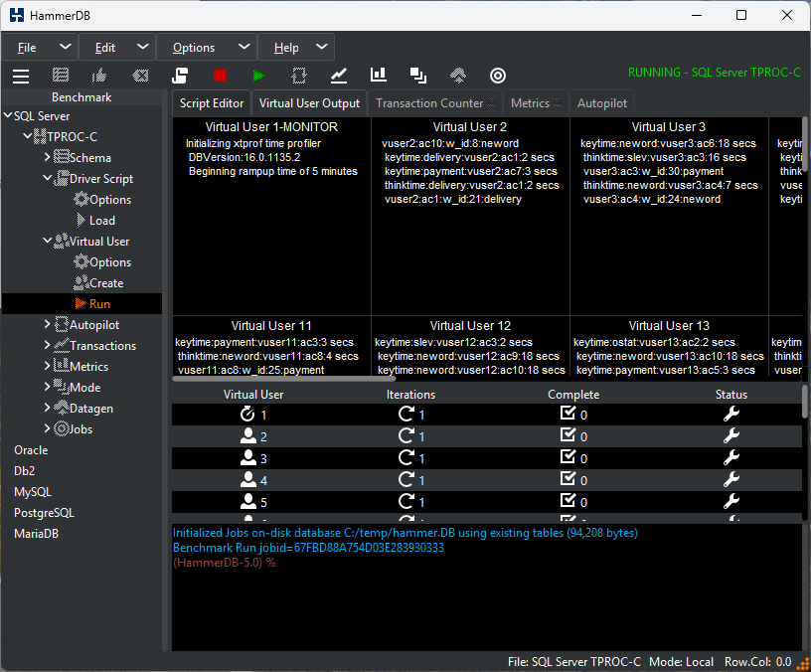811x672 pixels.
Task: Click the complete check icon in row 2
Action: click(568, 435)
